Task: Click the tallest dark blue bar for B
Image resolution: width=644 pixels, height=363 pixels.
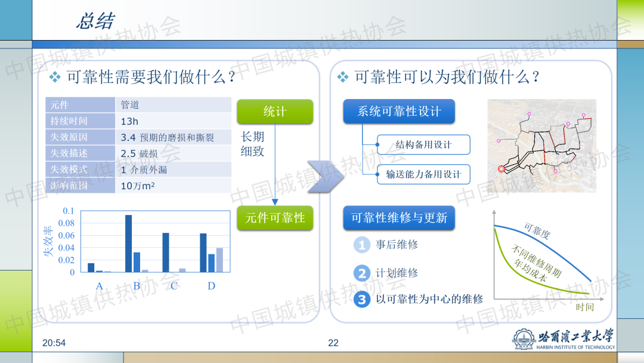Action: click(x=128, y=243)
